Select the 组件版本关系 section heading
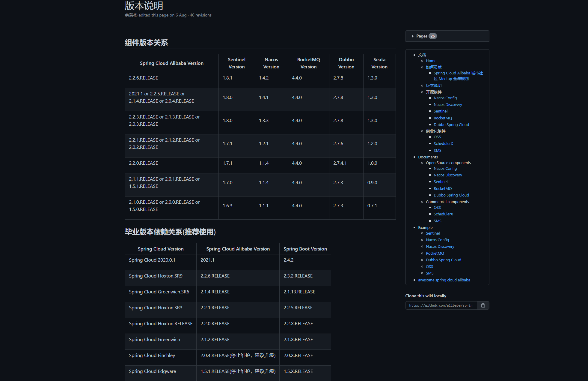Screen dimensions: 588x381 pyautogui.click(x=146, y=43)
